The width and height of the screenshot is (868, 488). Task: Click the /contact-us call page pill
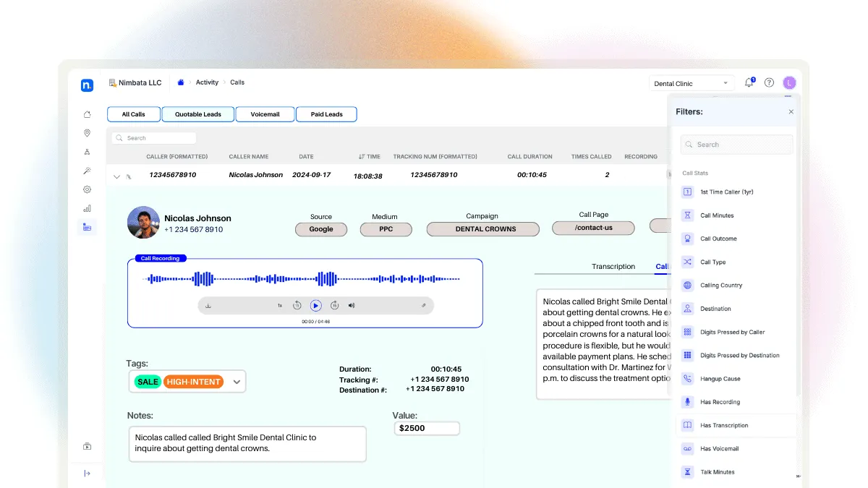click(x=593, y=228)
